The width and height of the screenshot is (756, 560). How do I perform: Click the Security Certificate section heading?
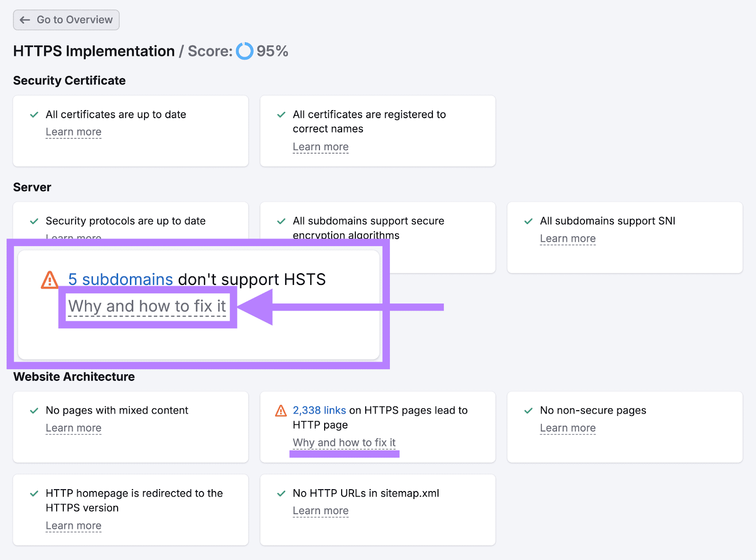tap(69, 81)
